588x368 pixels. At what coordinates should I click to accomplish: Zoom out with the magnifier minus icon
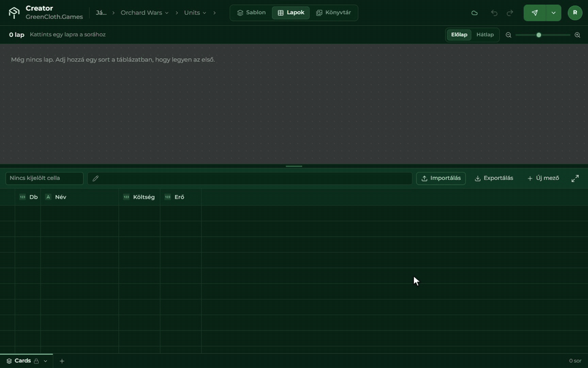[508, 35]
